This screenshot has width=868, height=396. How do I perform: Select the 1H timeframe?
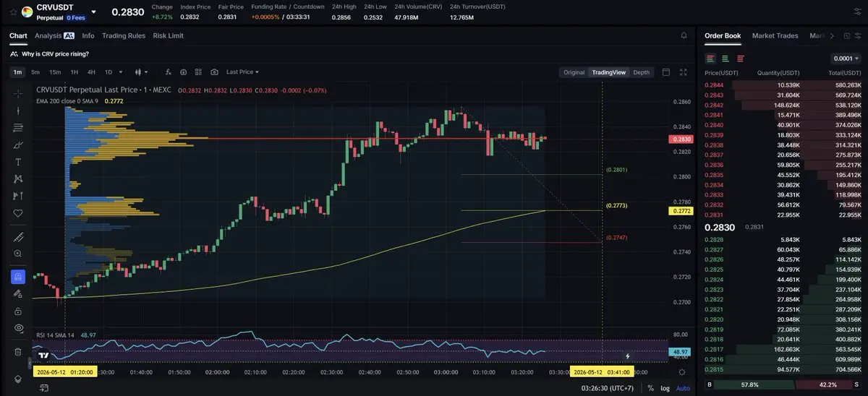click(x=75, y=72)
